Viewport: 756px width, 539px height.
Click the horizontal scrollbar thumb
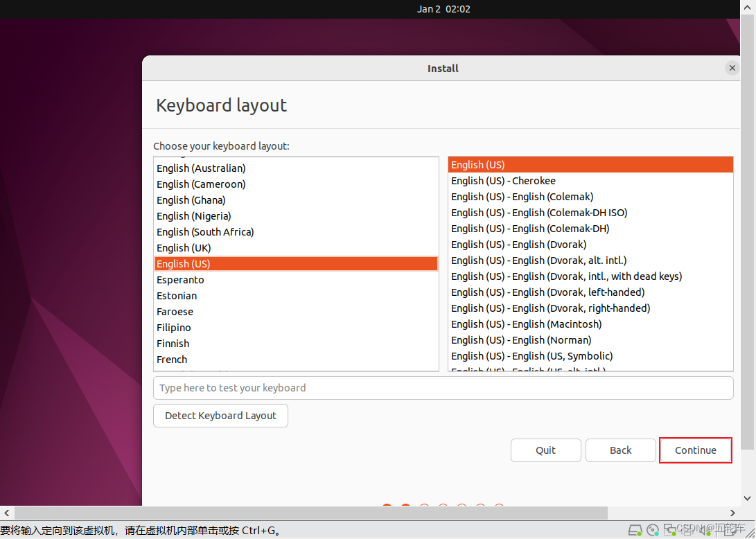coord(311,513)
